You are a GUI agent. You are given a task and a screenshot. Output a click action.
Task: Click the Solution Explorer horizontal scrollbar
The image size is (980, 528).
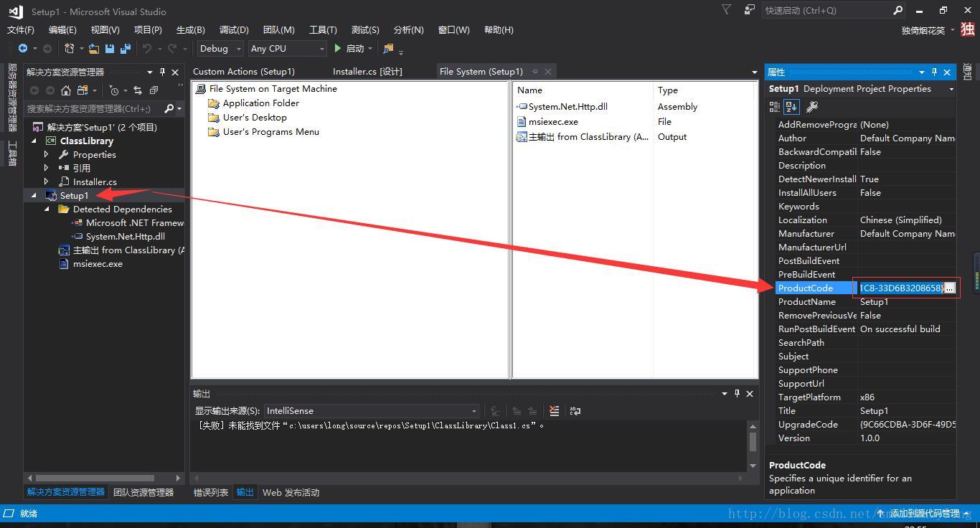[95, 478]
